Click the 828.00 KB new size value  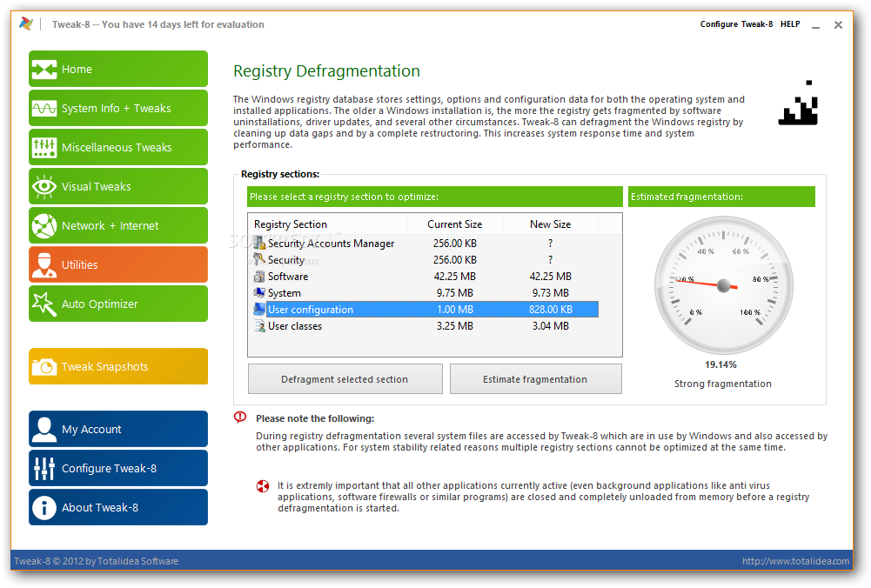click(x=550, y=310)
